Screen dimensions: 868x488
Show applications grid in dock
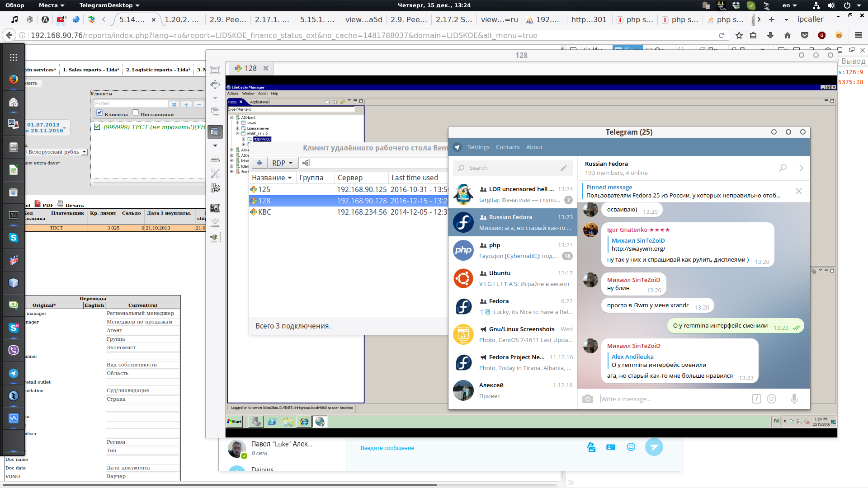14,57
